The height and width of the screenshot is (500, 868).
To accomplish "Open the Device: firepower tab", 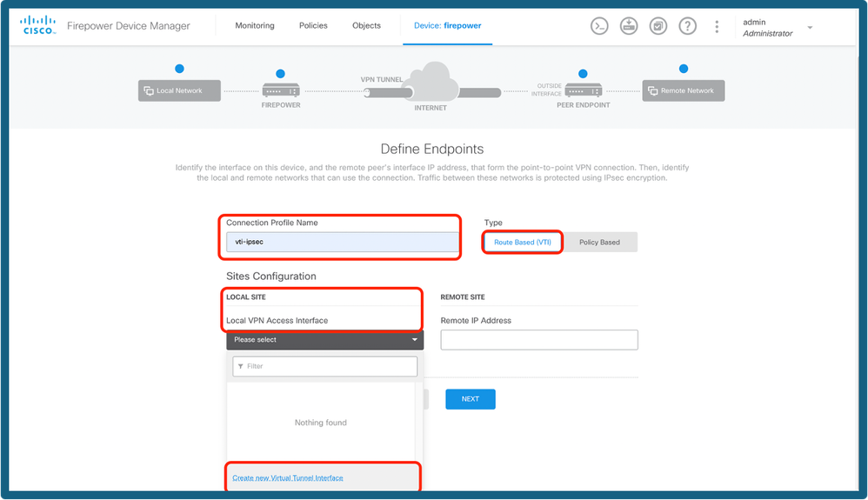I will point(447,25).
